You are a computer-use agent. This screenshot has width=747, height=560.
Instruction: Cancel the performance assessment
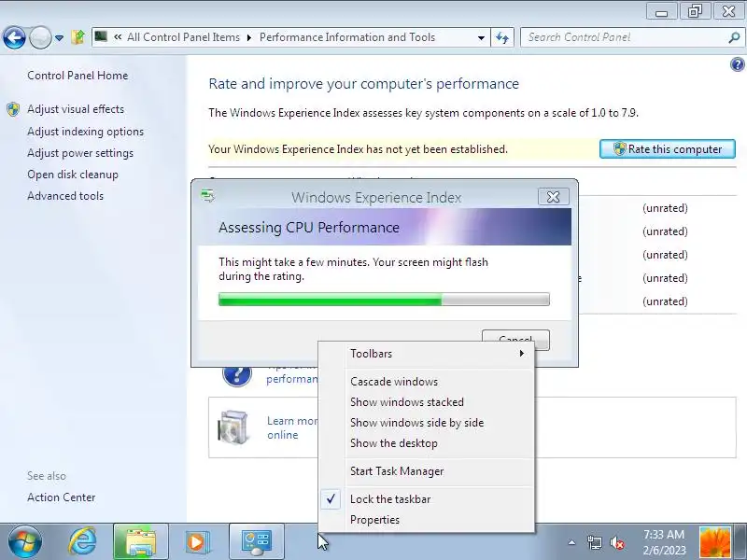pyautogui.click(x=515, y=335)
